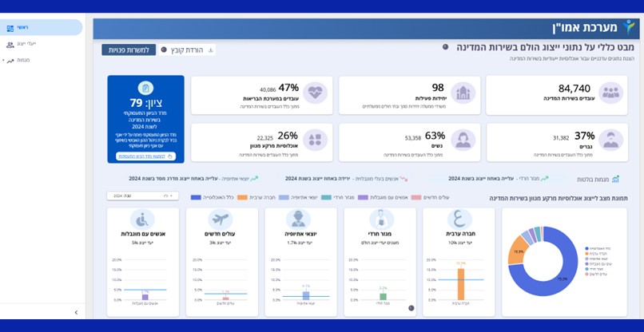
Task: Collapse the sidebar using the bottom chevron
Action: coord(76,312)
